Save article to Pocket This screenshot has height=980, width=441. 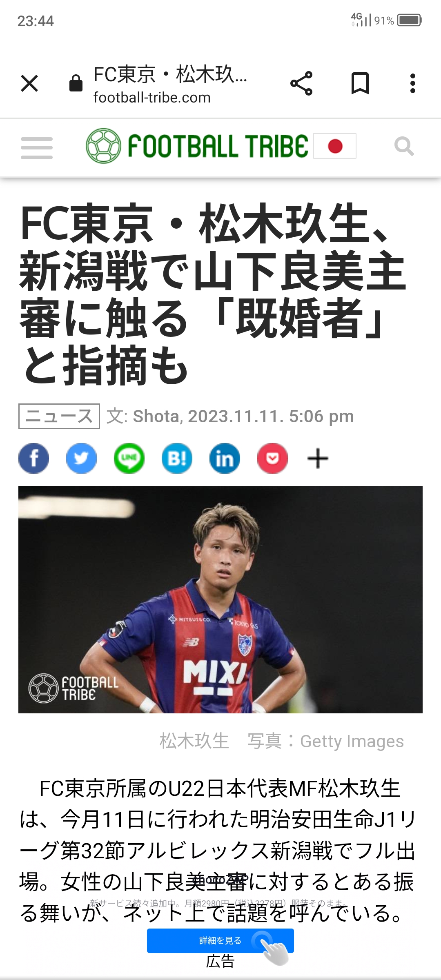(x=273, y=458)
